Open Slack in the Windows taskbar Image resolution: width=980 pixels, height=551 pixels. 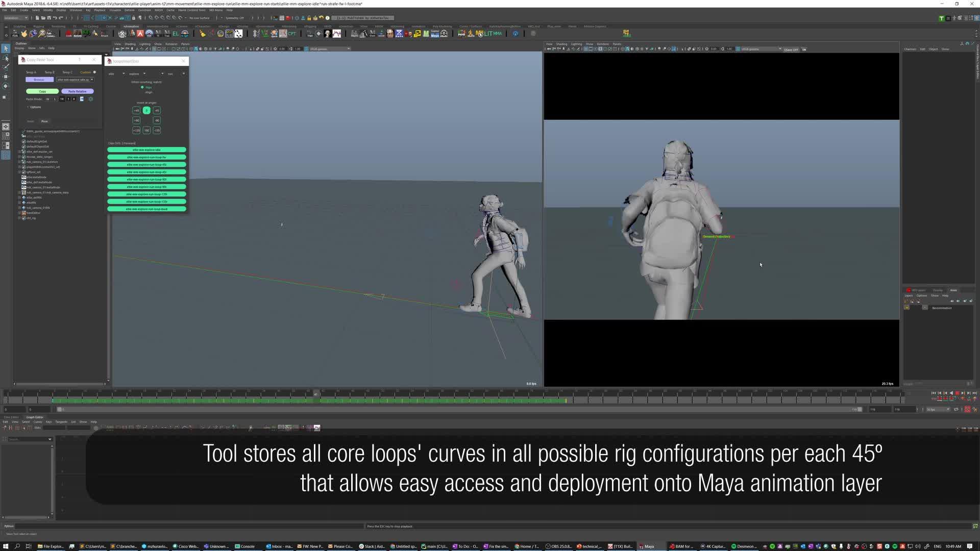372,546
